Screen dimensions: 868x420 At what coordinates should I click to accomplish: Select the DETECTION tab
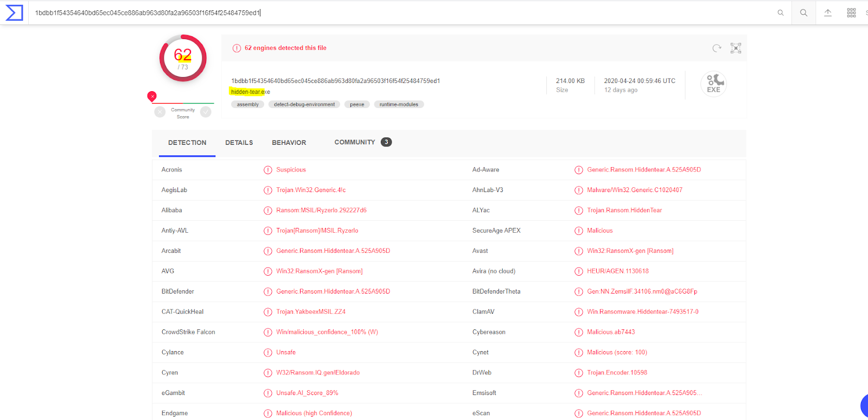point(187,143)
